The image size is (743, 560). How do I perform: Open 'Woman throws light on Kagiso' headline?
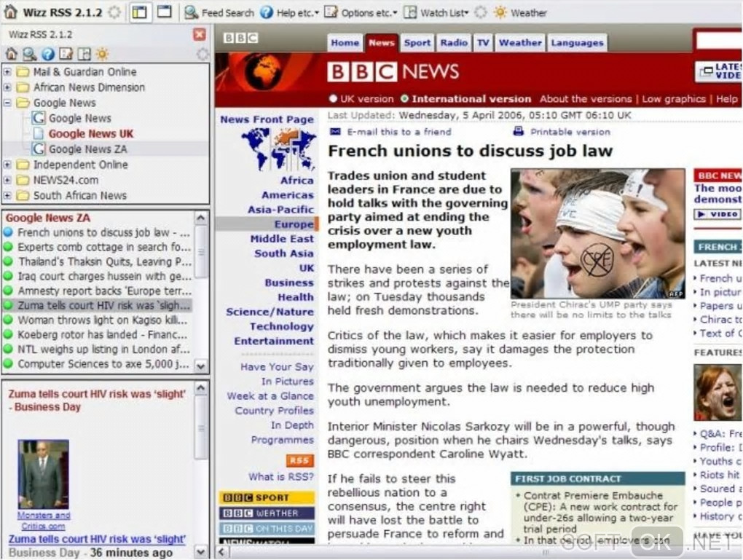(97, 320)
